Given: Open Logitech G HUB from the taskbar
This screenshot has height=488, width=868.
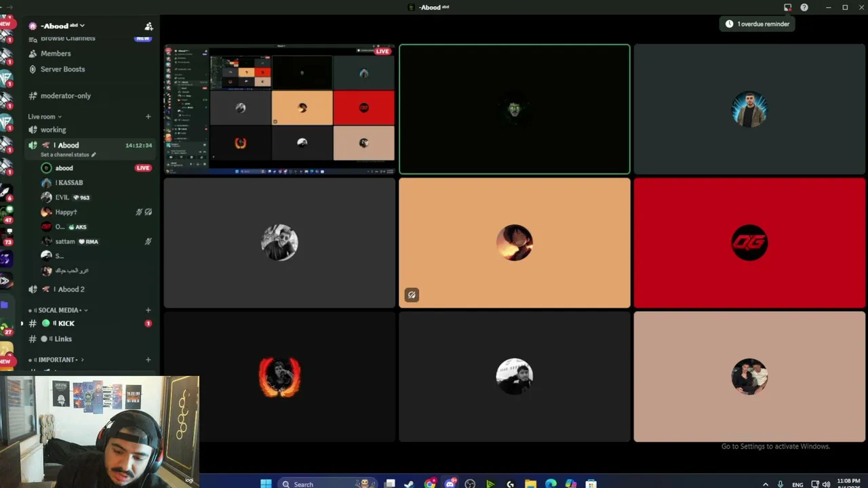Looking at the screenshot, I should pyautogui.click(x=510, y=484).
